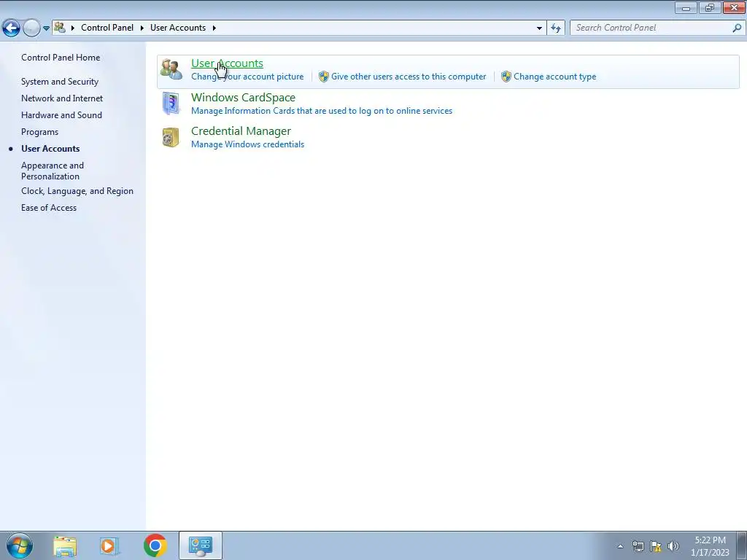
Task: Open the Windows Start menu
Action: point(20,545)
